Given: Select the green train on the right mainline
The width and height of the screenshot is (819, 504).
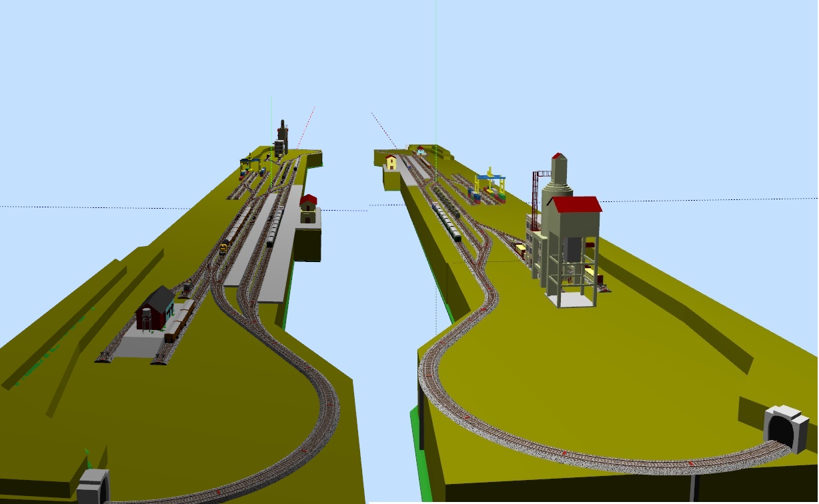Looking at the screenshot, I should (446, 221).
